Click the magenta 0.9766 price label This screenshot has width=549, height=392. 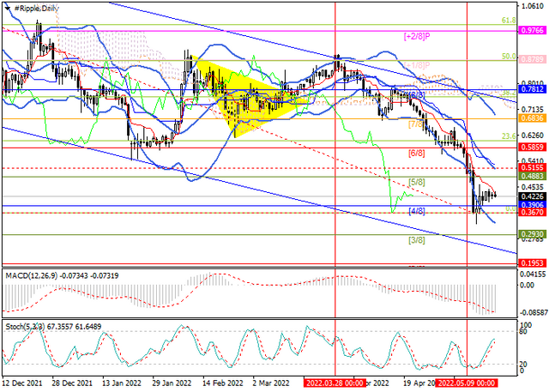point(533,30)
